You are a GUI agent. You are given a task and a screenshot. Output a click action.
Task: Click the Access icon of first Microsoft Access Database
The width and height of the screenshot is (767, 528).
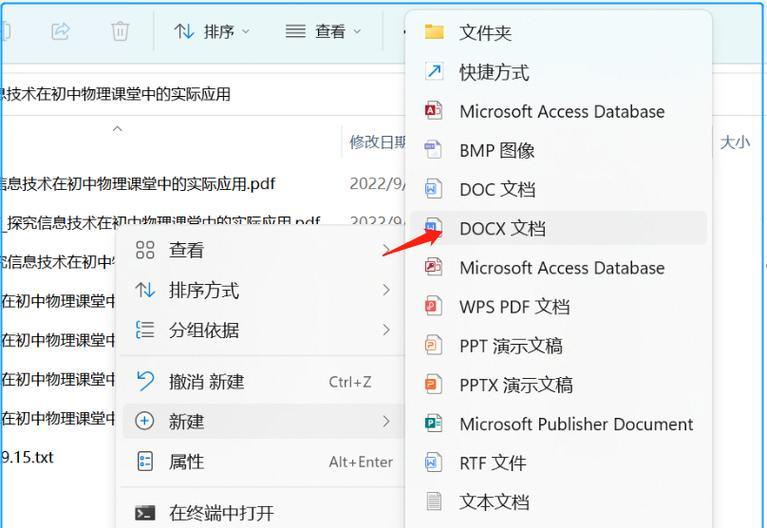point(433,111)
